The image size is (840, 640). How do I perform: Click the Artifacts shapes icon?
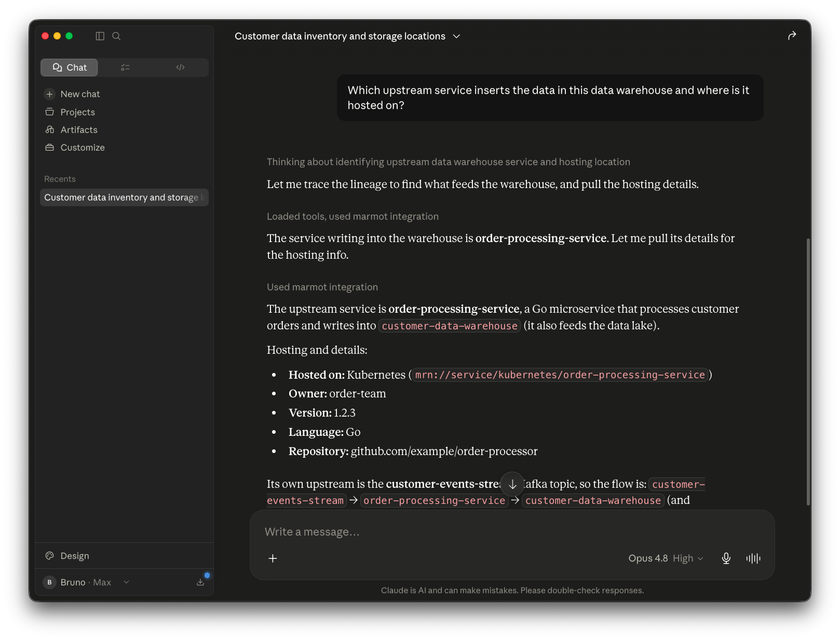[50, 129]
